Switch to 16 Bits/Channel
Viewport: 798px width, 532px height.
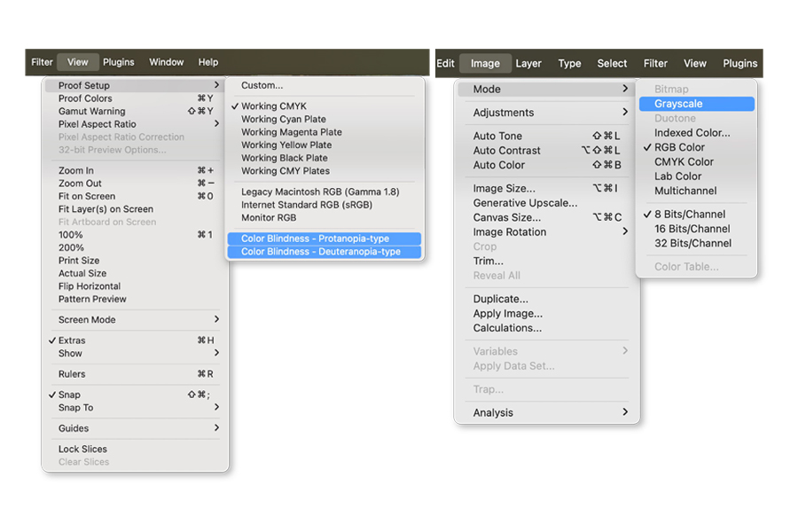[x=693, y=229]
